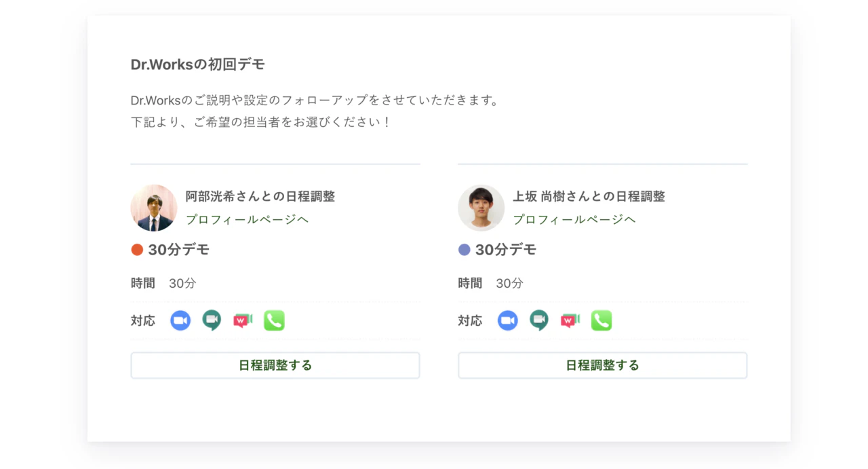Screen dimensions: 868x469
Task: Click 日程調整する button for 阿部洸希
Action: click(x=275, y=365)
